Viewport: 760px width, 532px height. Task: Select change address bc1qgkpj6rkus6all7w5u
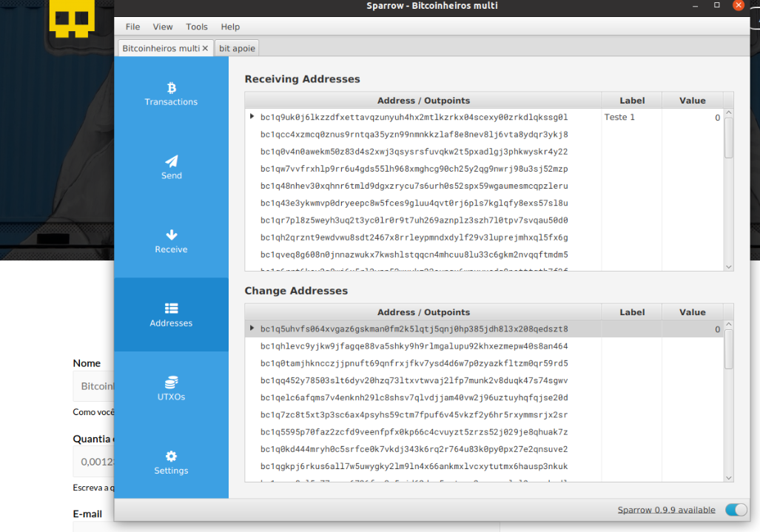[414, 466]
